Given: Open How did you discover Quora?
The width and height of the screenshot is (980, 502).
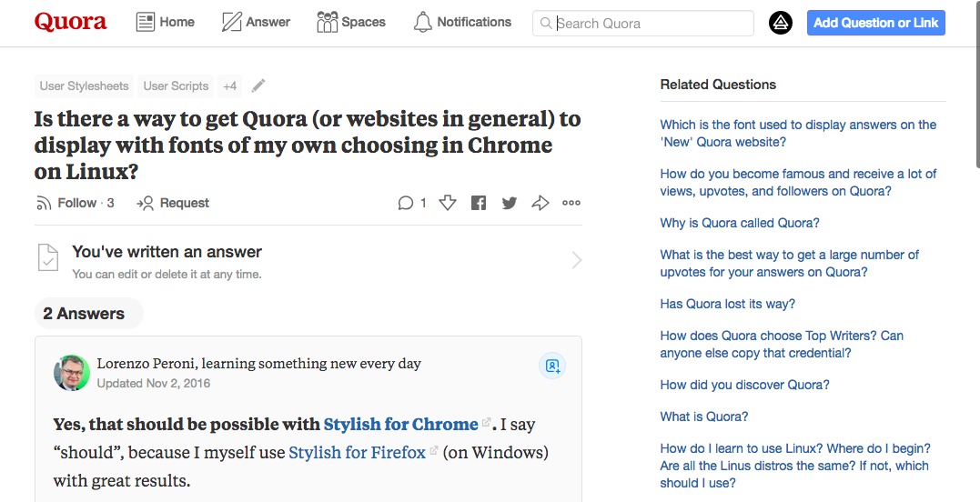Looking at the screenshot, I should 744,385.
